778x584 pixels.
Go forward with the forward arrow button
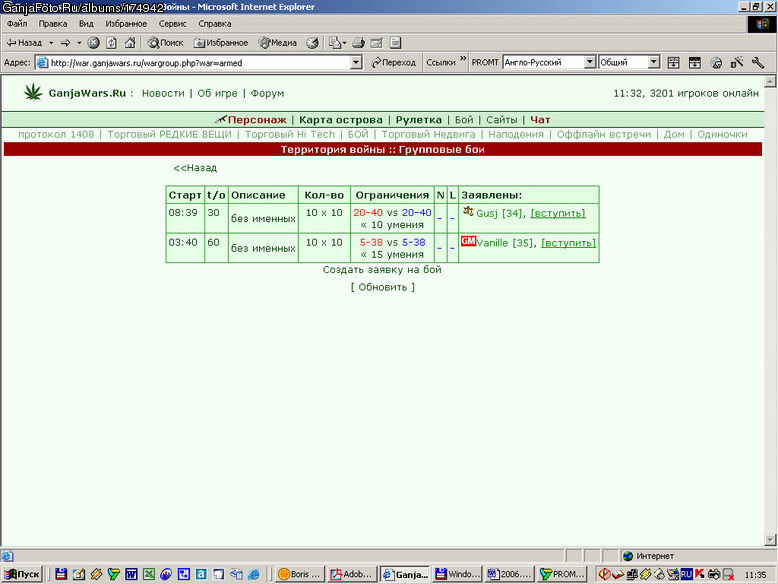pos(65,43)
